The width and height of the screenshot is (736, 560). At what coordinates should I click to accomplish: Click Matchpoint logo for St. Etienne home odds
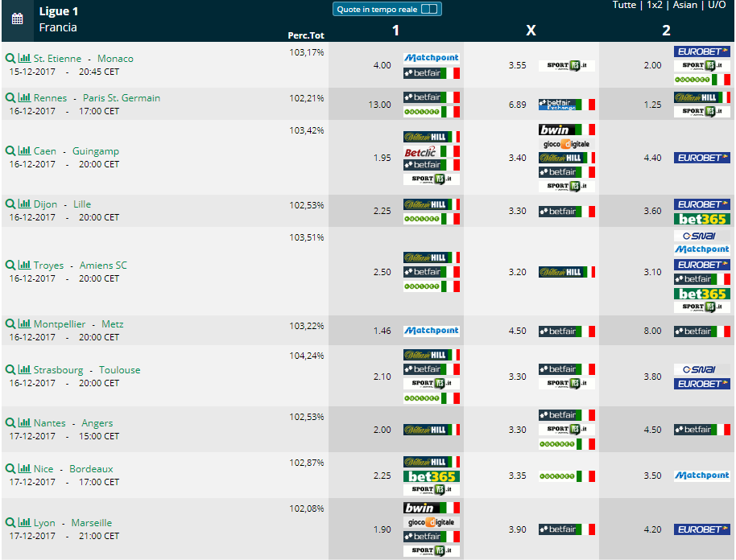click(x=432, y=58)
